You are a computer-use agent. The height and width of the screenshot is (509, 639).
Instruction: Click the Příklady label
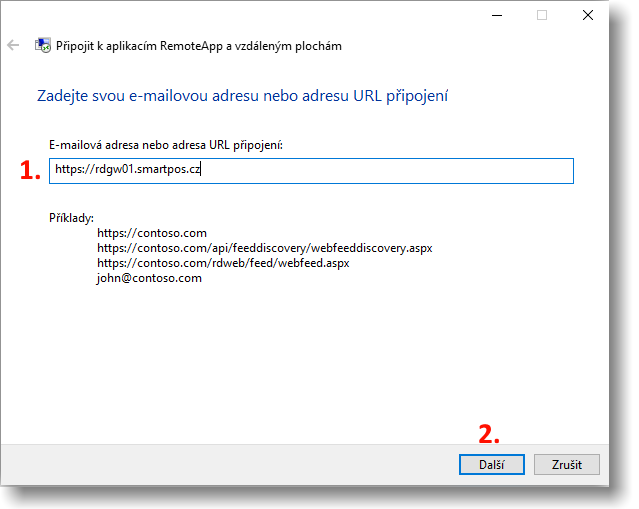coord(71,218)
